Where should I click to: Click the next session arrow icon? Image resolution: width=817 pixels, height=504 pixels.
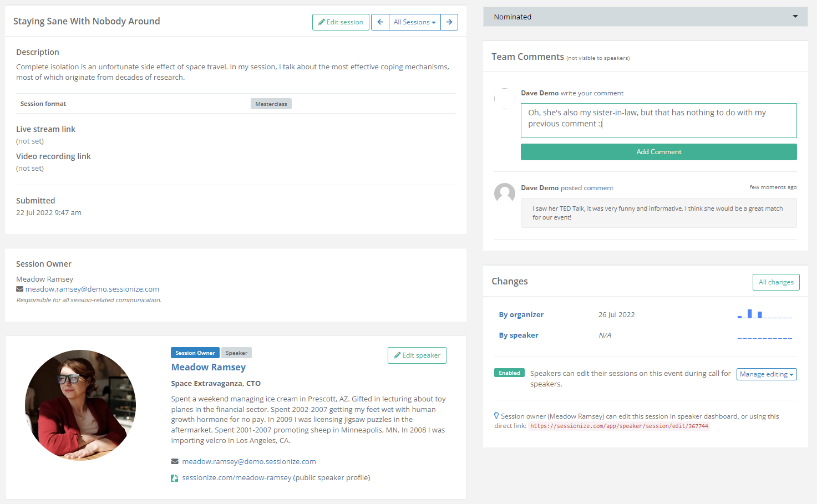(x=449, y=22)
